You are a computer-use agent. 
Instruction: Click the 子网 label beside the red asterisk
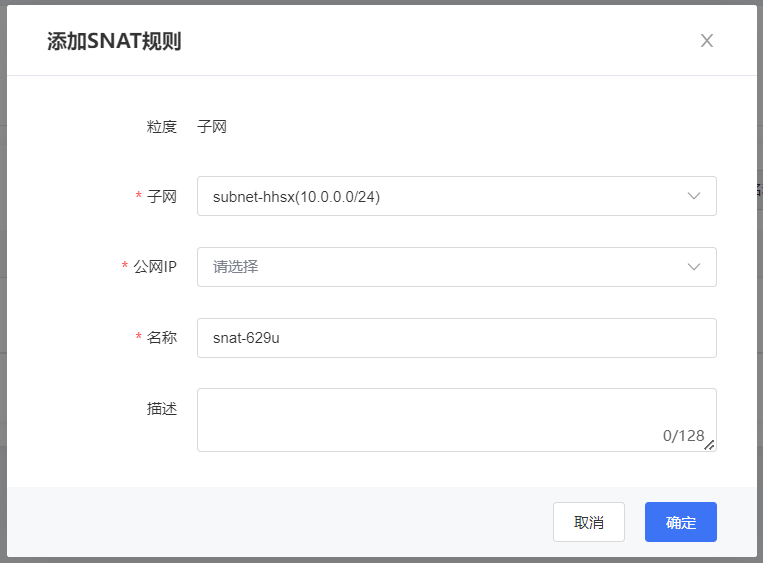[x=162, y=197]
